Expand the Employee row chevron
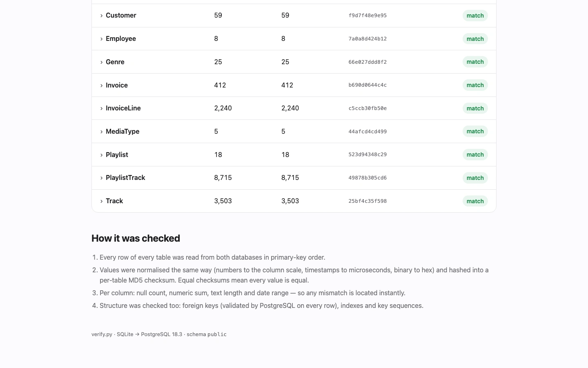This screenshot has height=368, width=588. pyautogui.click(x=101, y=39)
